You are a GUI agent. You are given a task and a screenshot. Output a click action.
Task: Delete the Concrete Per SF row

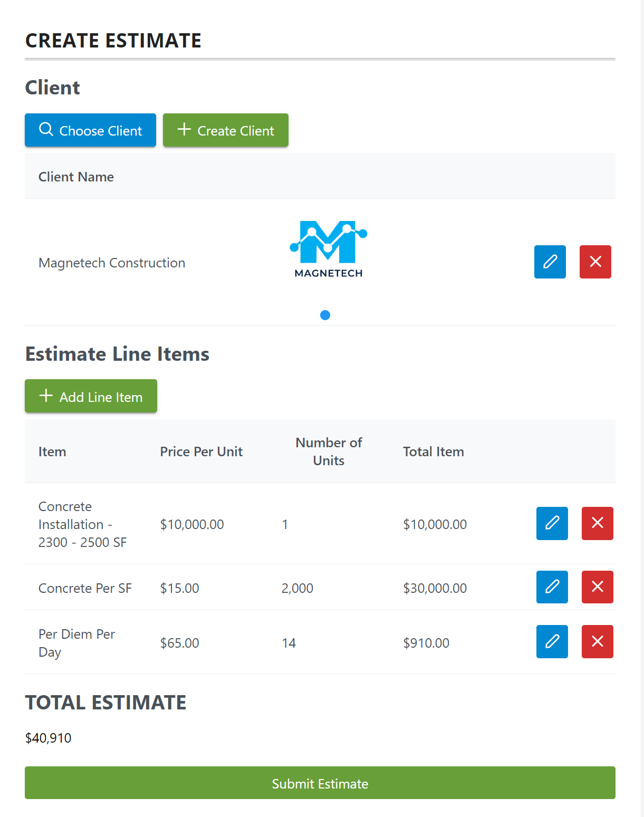[x=597, y=587]
